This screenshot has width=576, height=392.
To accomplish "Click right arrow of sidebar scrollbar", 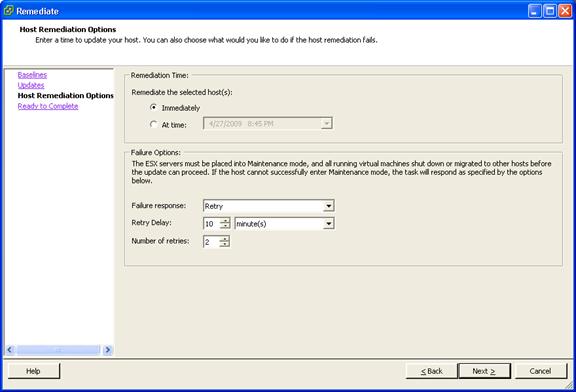I will coord(108,350).
